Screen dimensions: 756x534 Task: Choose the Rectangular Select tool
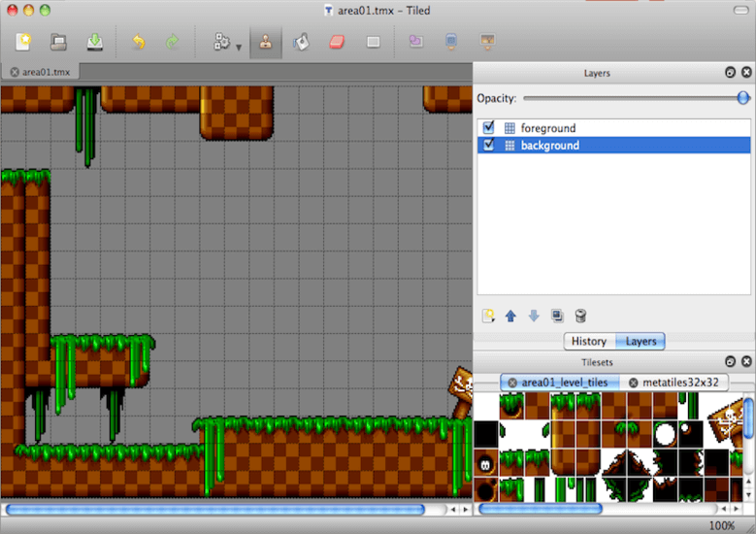click(374, 42)
